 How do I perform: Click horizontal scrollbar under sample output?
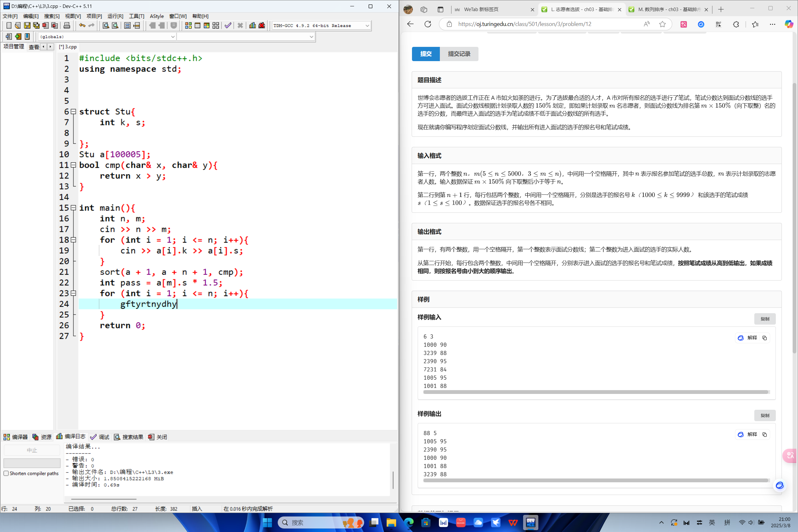[596, 480]
